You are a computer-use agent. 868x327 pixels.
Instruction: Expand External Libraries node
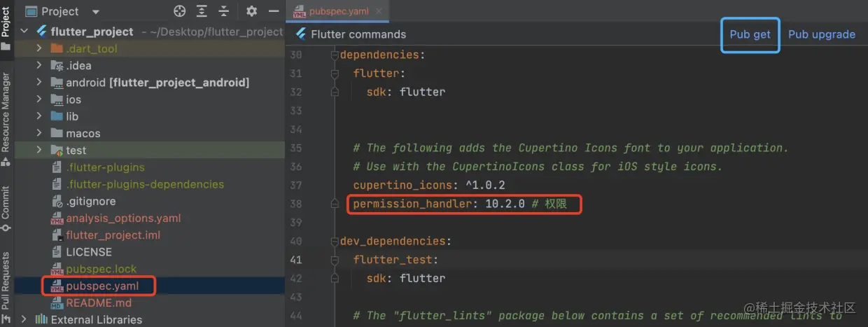(x=25, y=319)
